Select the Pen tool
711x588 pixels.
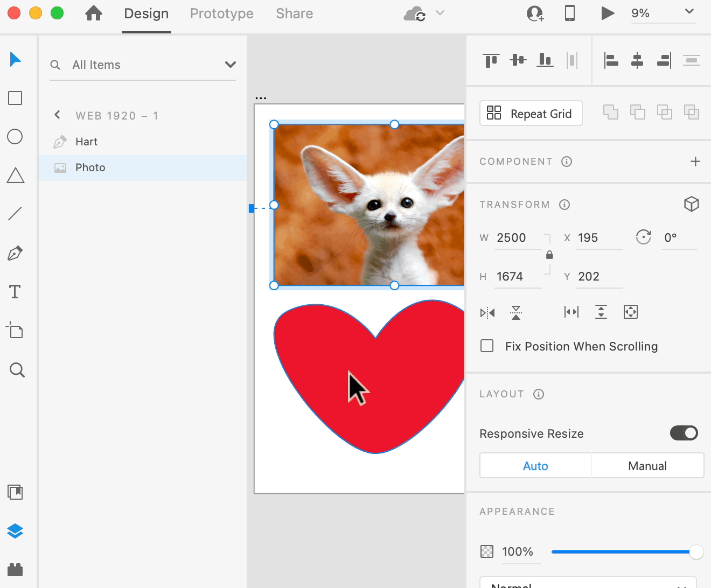point(15,253)
